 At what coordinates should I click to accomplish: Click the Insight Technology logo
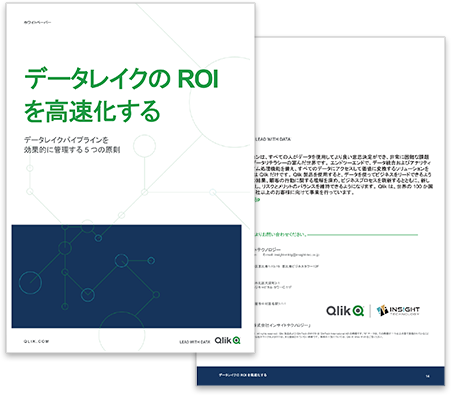point(398,311)
